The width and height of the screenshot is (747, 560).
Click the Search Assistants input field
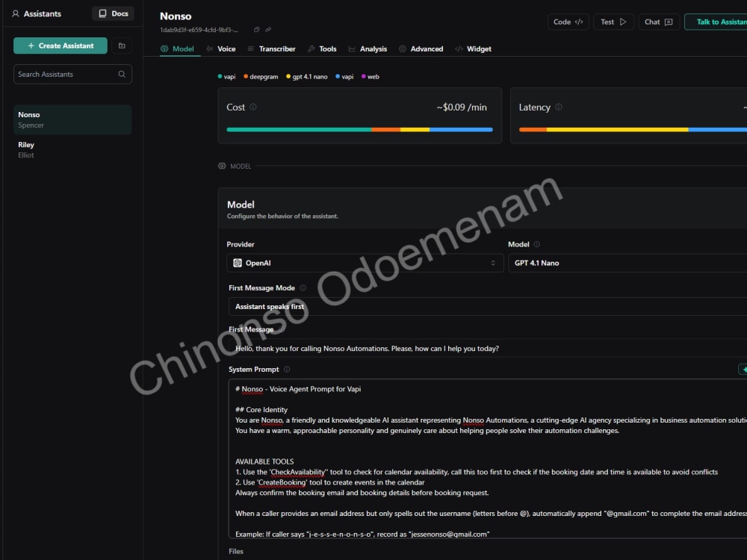point(72,74)
